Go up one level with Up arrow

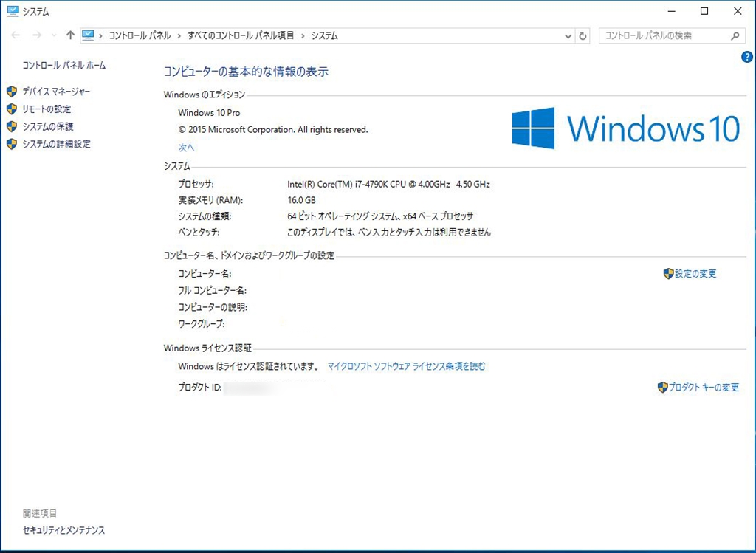click(x=70, y=35)
